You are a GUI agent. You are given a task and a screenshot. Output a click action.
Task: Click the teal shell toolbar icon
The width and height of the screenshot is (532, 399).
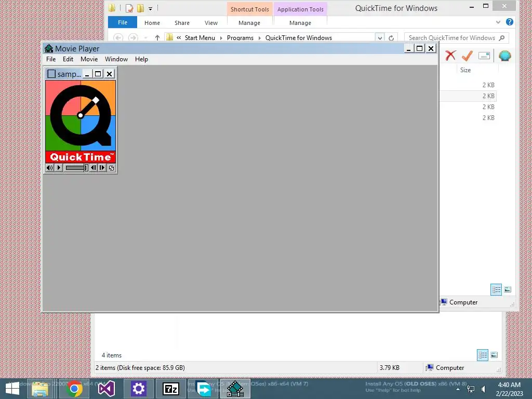click(x=505, y=55)
